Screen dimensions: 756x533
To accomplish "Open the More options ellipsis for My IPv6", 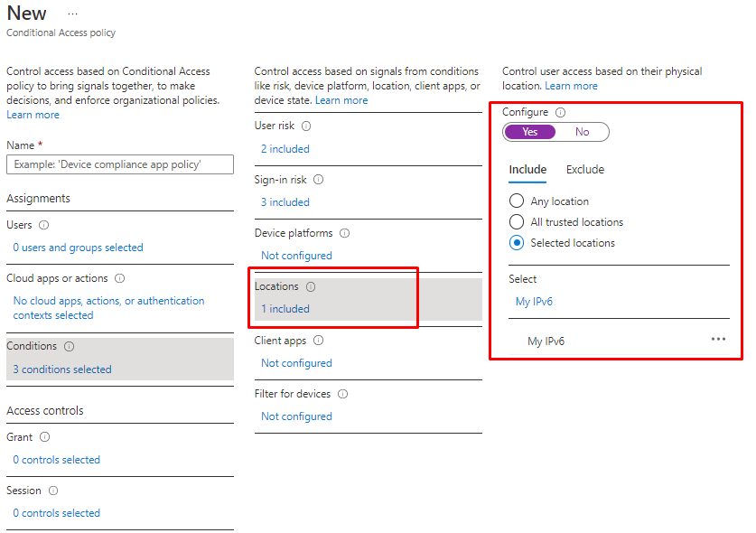I will (x=718, y=340).
